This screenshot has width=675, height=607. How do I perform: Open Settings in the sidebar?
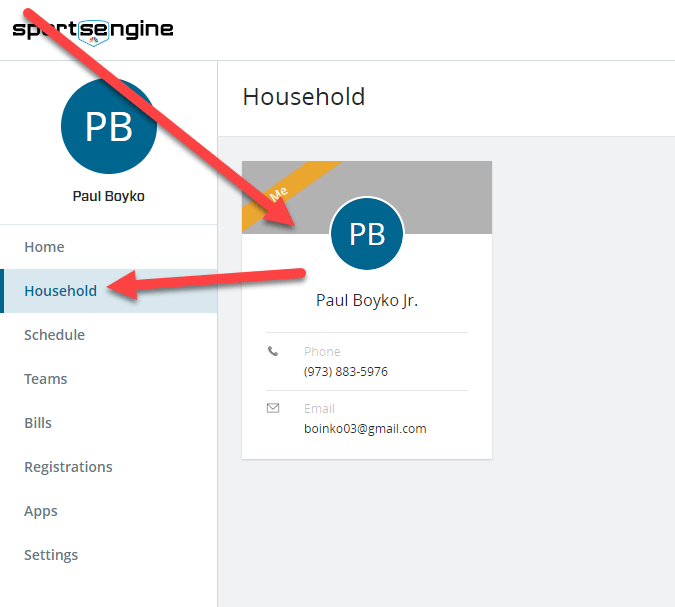click(x=51, y=555)
